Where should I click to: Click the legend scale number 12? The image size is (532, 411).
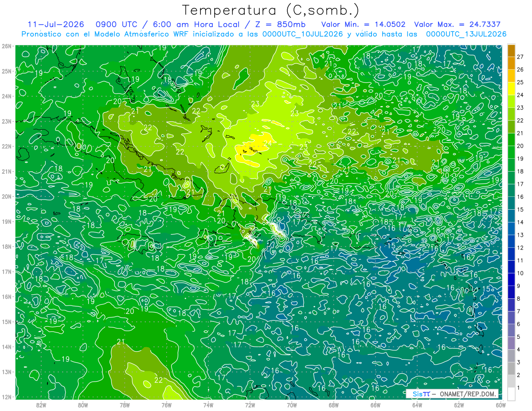520,248
